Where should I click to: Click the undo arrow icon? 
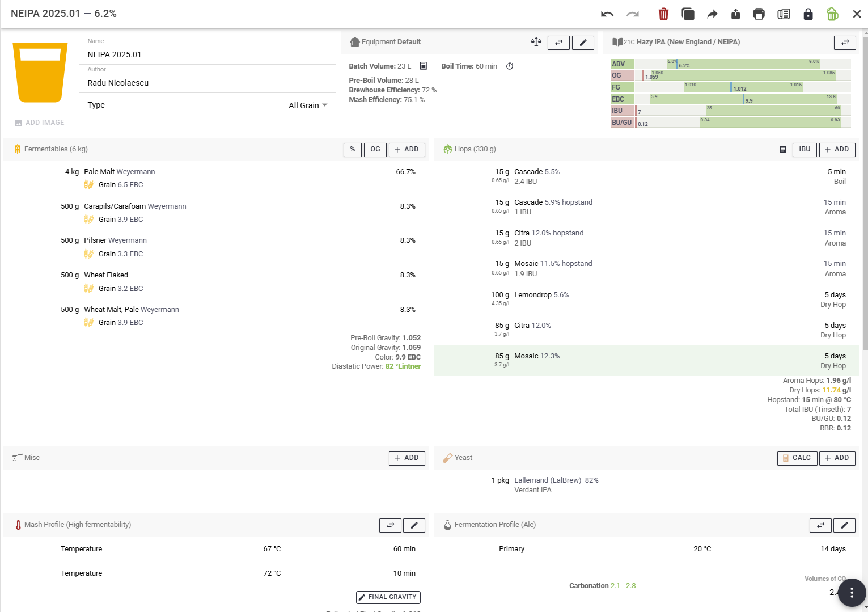coord(607,14)
